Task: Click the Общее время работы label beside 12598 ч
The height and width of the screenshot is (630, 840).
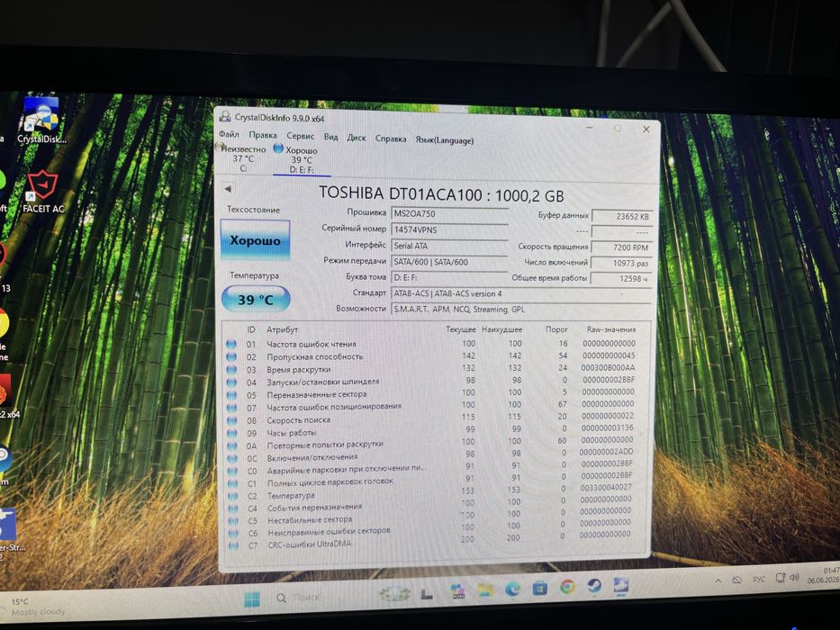Action: tap(549, 278)
